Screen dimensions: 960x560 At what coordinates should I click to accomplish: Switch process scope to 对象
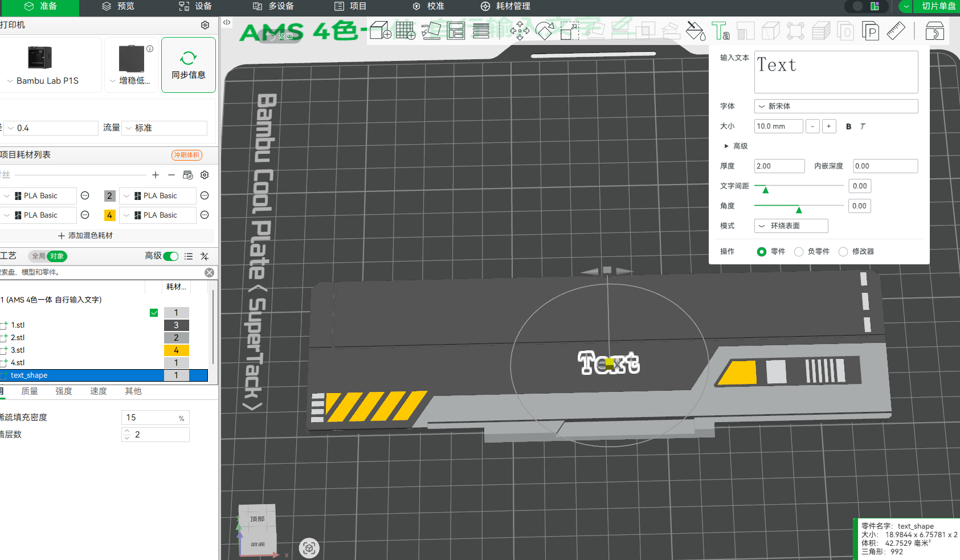click(57, 256)
